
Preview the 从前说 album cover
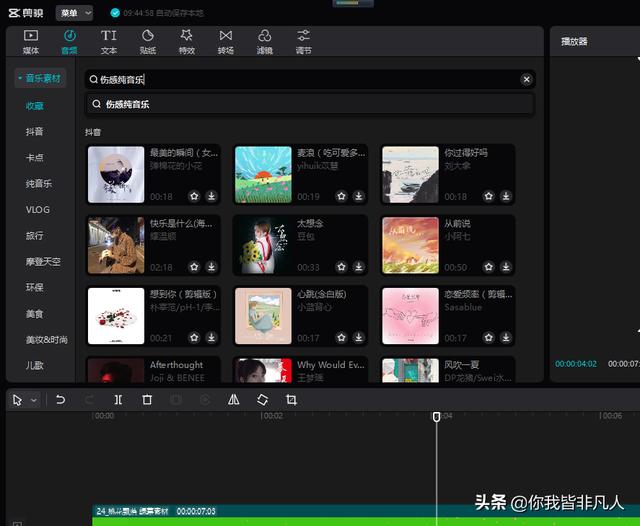(x=410, y=245)
